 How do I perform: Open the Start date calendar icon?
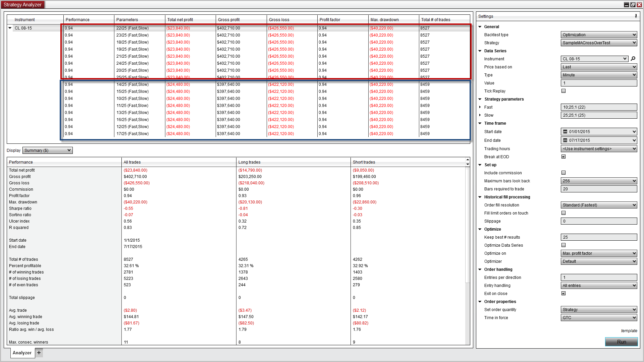click(565, 132)
